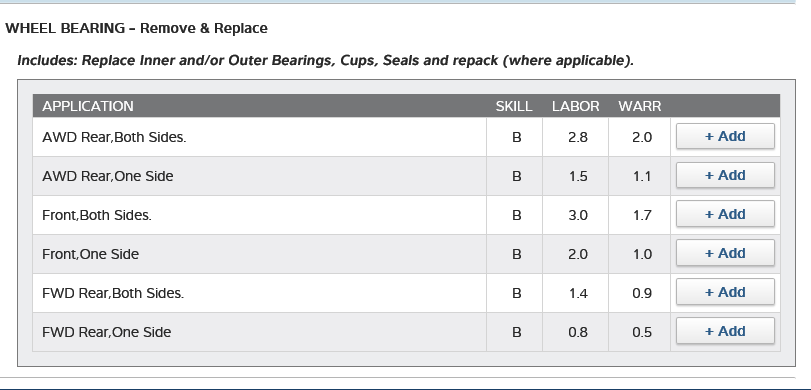This screenshot has height=390, width=811.
Task: Add Front, Both Sides labor
Action: tap(725, 214)
